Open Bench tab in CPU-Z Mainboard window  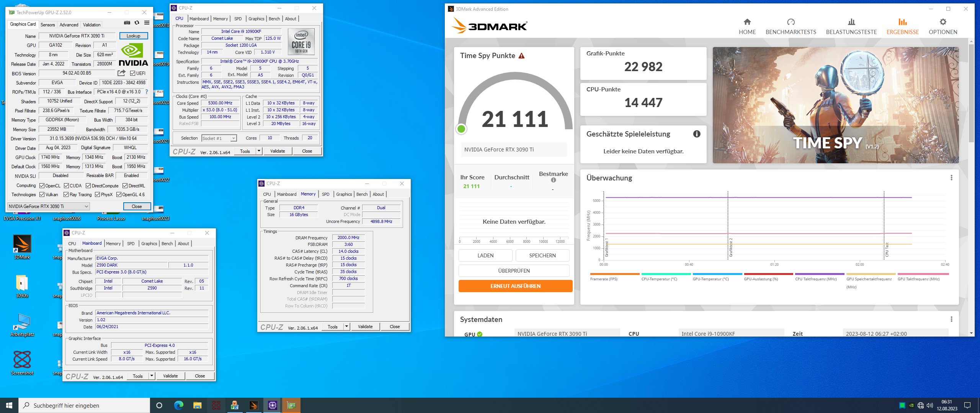click(167, 244)
